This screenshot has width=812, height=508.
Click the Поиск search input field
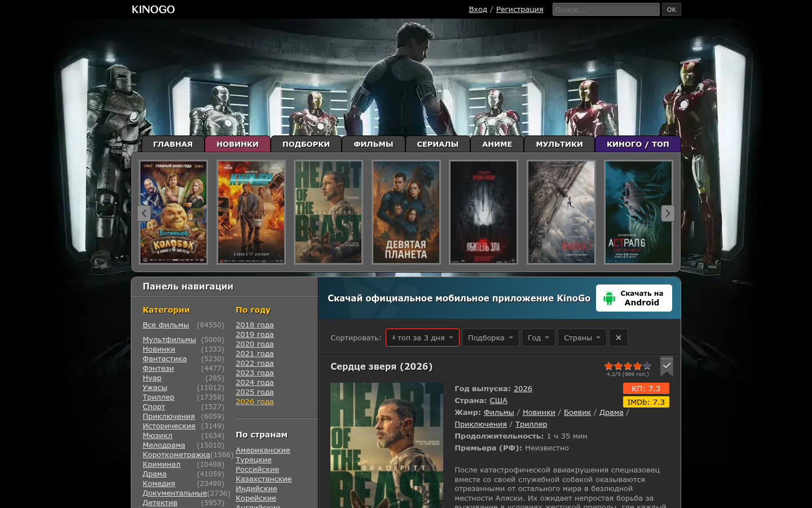tap(606, 10)
